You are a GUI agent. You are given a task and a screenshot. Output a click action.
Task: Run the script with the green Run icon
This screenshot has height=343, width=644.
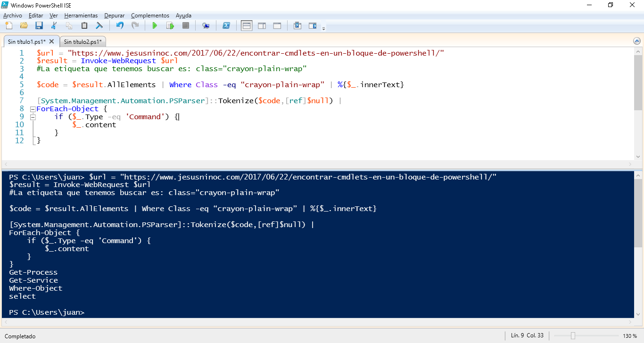coord(155,25)
